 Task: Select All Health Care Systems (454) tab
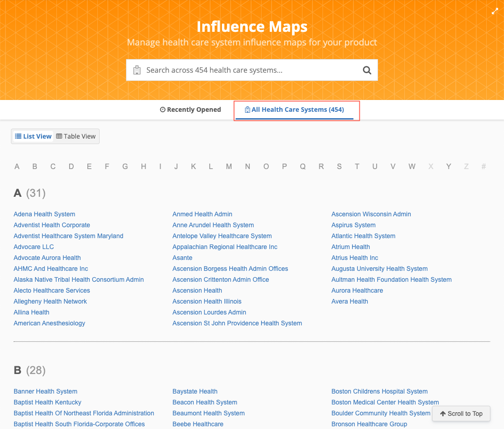pyautogui.click(x=294, y=110)
